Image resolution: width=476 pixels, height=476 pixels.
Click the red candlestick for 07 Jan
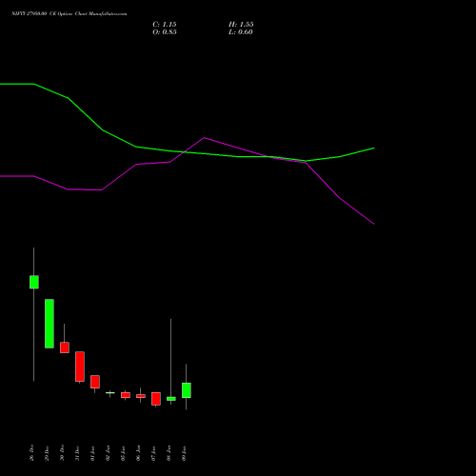click(156, 399)
